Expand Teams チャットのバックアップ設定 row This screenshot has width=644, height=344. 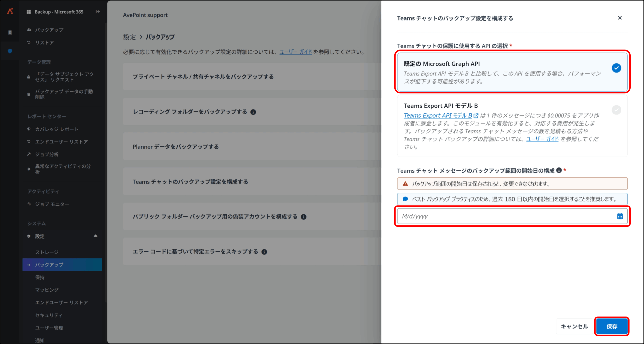point(190,182)
